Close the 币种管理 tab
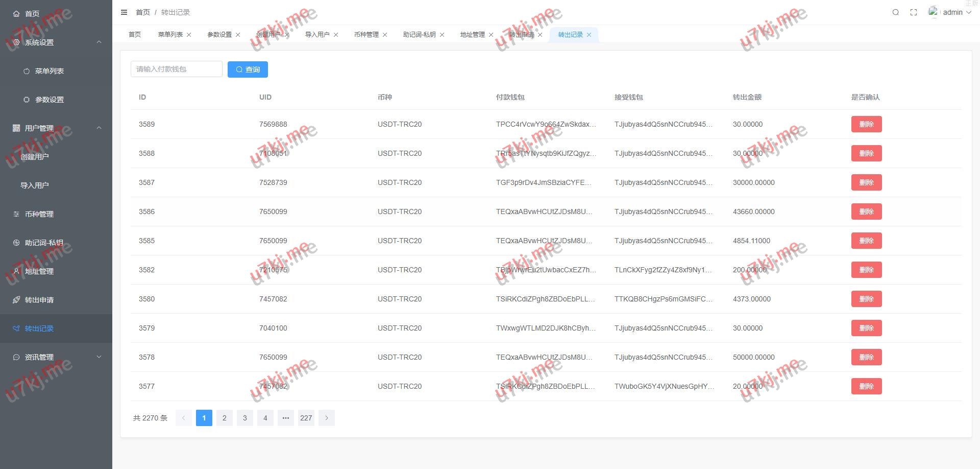Image resolution: width=980 pixels, height=469 pixels. 385,35
